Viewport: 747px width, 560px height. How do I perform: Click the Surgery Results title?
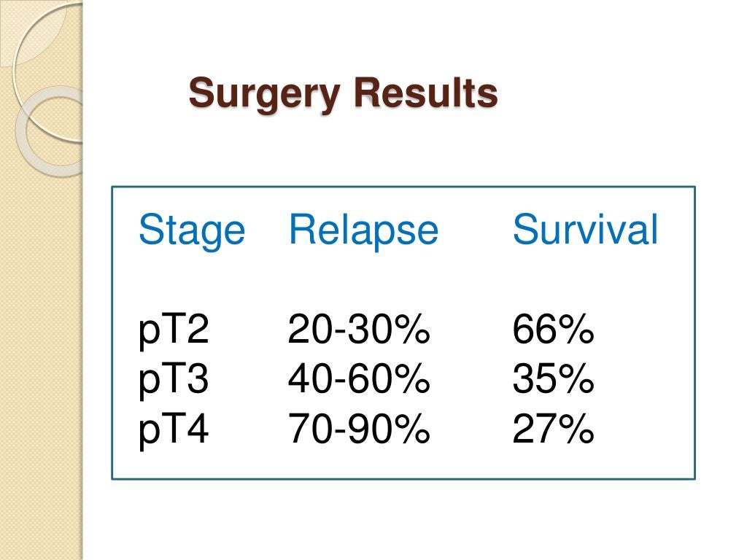343,94
